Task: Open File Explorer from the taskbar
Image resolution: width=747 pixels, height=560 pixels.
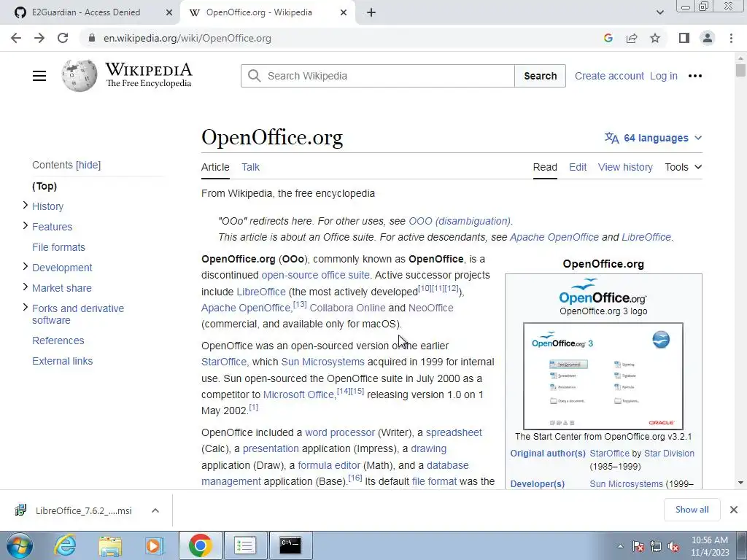Action: (110, 545)
